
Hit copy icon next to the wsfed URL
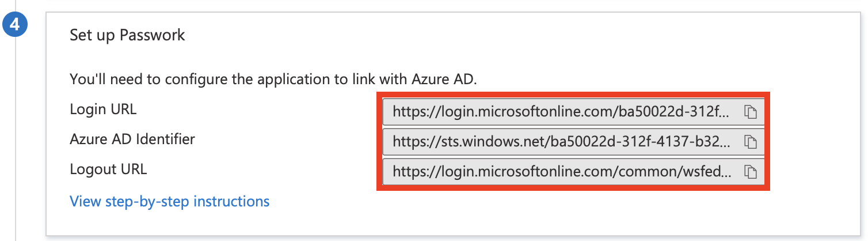tap(749, 171)
